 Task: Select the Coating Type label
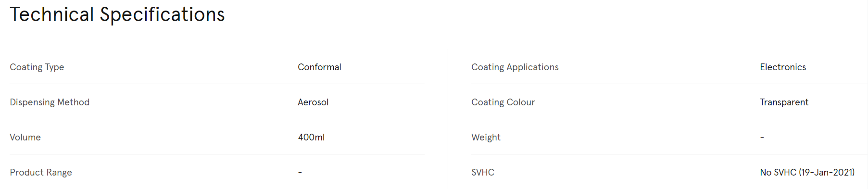[37, 67]
